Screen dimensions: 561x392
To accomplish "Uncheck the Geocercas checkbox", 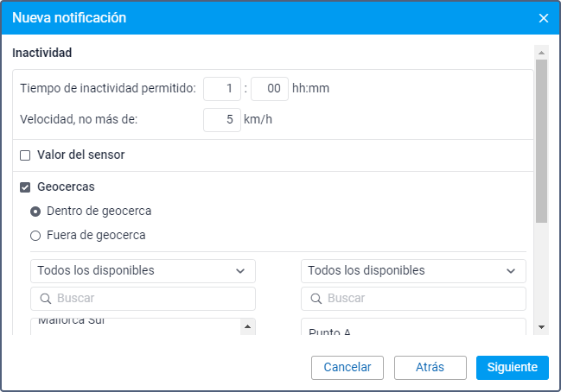I will click(x=25, y=187).
